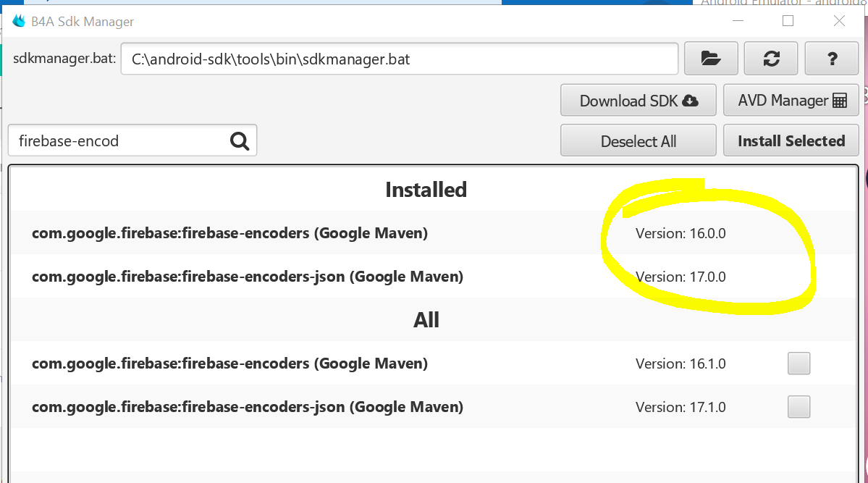Viewport: 868px width, 483px height.
Task: Click Install Selected button
Action: click(x=791, y=141)
